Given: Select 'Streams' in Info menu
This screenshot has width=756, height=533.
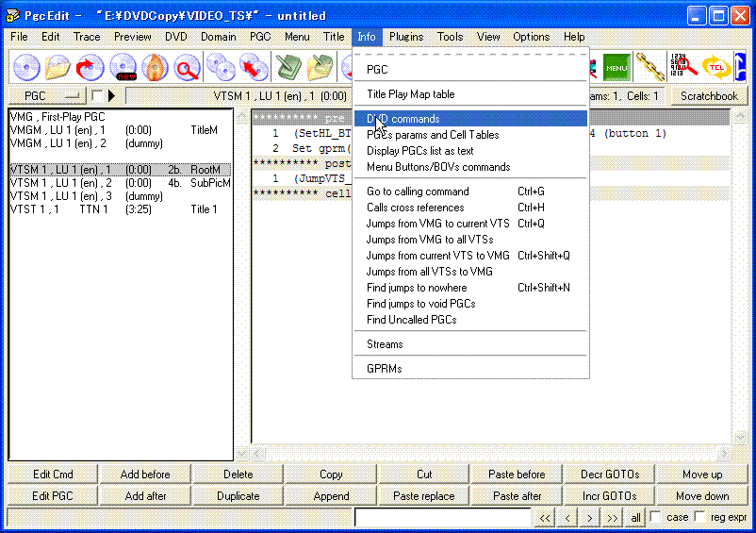Looking at the screenshot, I should pos(470,344).
